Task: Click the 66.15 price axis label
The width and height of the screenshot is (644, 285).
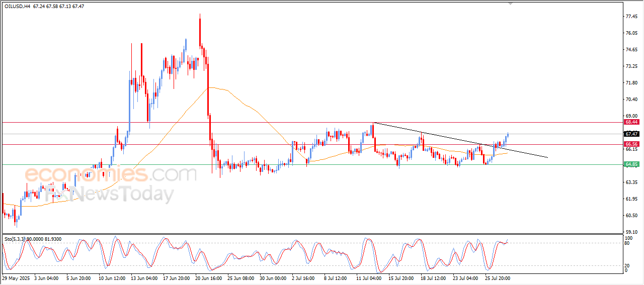Action: [x=631, y=149]
